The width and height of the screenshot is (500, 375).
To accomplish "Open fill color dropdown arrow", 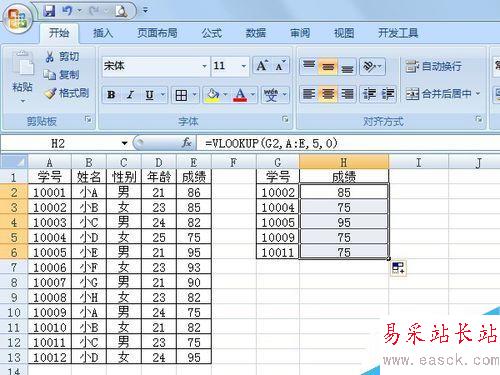I will [225, 95].
